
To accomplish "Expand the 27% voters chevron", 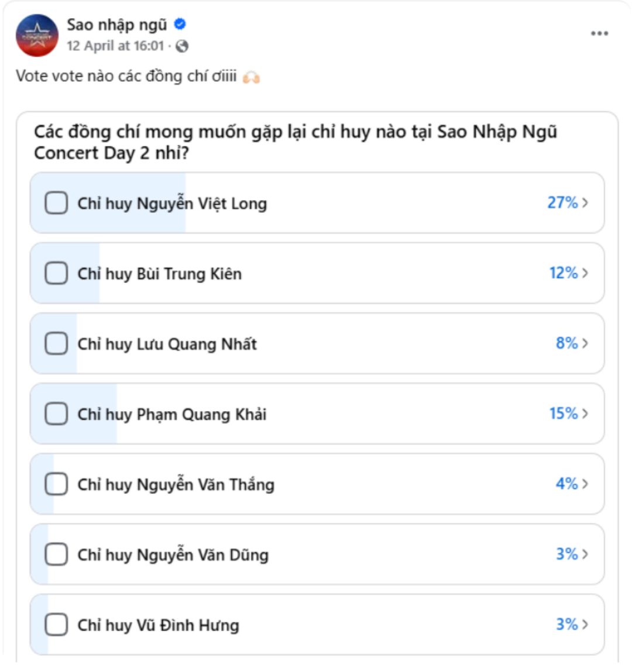I will tap(585, 203).
